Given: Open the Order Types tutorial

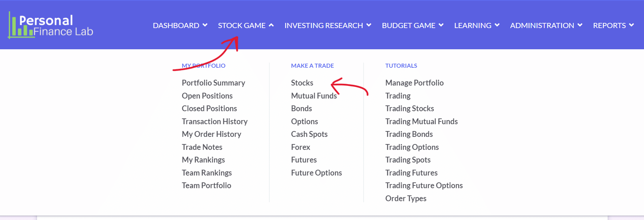Looking at the screenshot, I should point(406,198).
